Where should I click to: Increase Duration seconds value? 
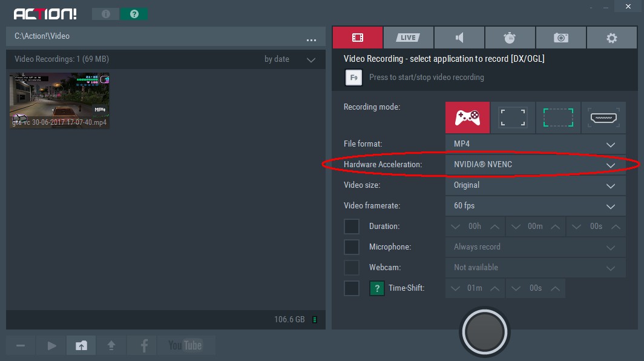click(x=616, y=227)
